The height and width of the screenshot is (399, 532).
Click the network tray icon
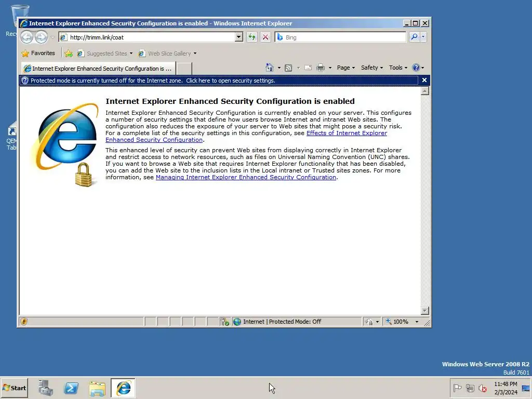(470, 388)
